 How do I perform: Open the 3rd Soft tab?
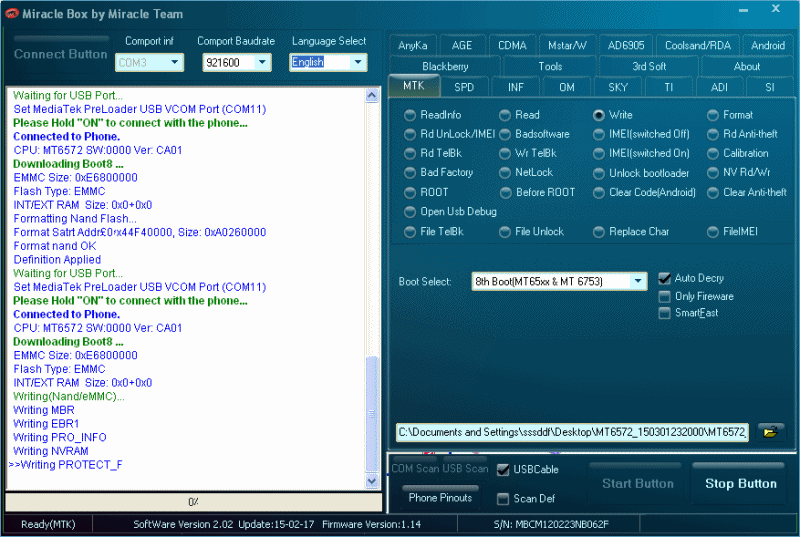649,66
